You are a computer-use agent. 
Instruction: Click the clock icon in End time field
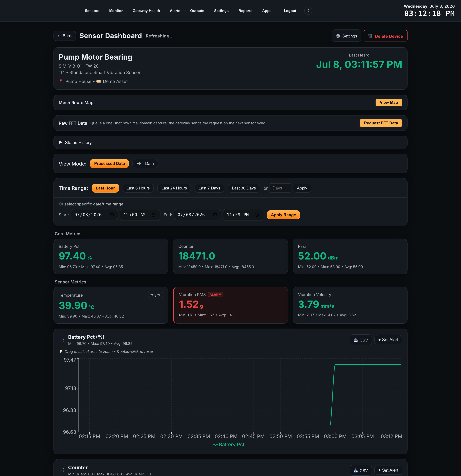tap(257, 215)
